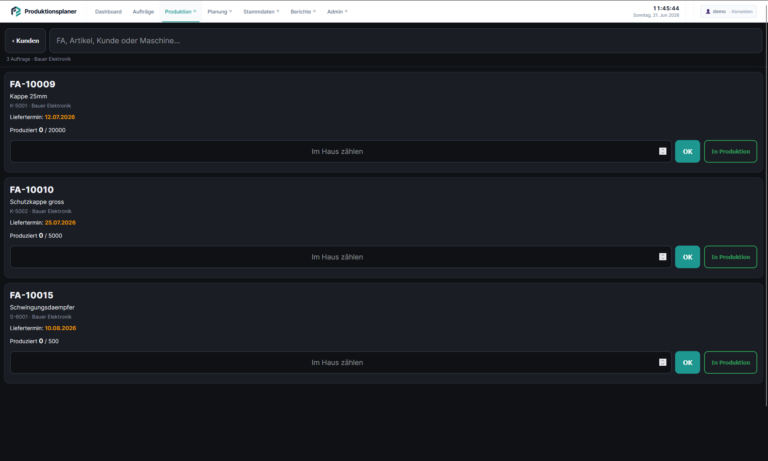Set FA-10015 to In Produktion

tap(730, 363)
